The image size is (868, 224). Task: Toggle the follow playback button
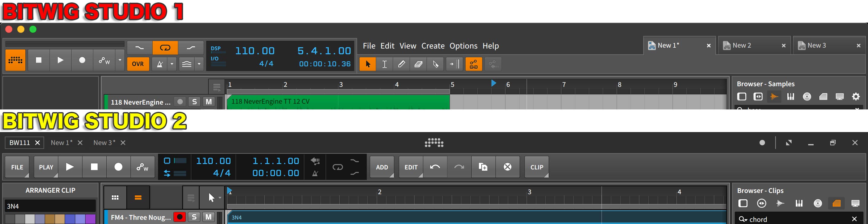pos(455,64)
